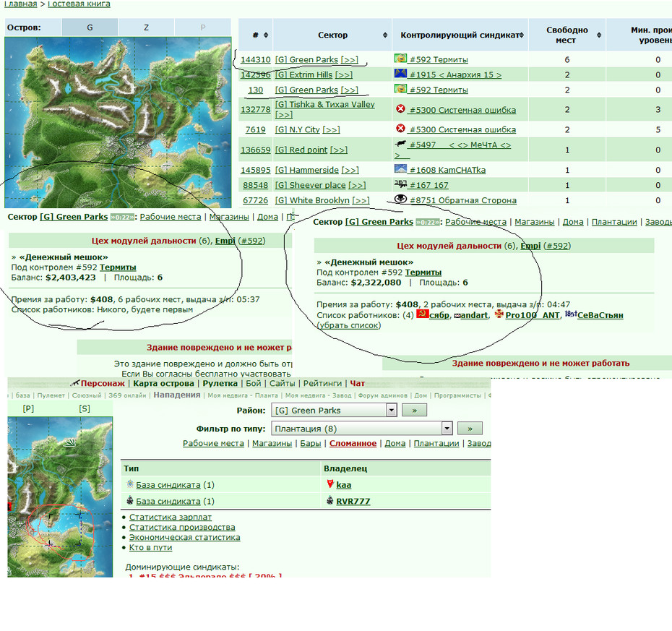Open the Кто в пути link
672x631 pixels.
pos(150,547)
